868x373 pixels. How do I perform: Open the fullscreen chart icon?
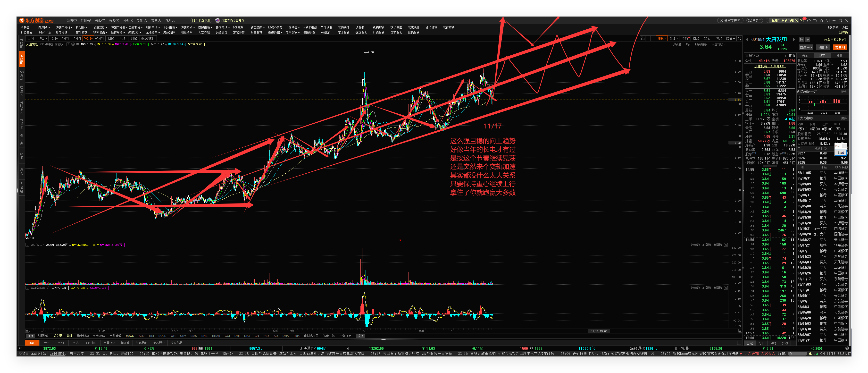pyautogui.click(x=739, y=38)
